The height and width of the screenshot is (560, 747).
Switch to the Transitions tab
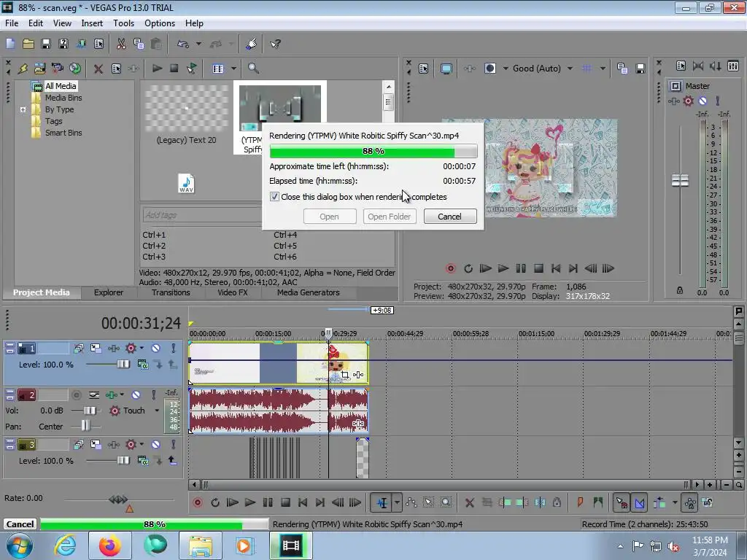click(x=171, y=292)
